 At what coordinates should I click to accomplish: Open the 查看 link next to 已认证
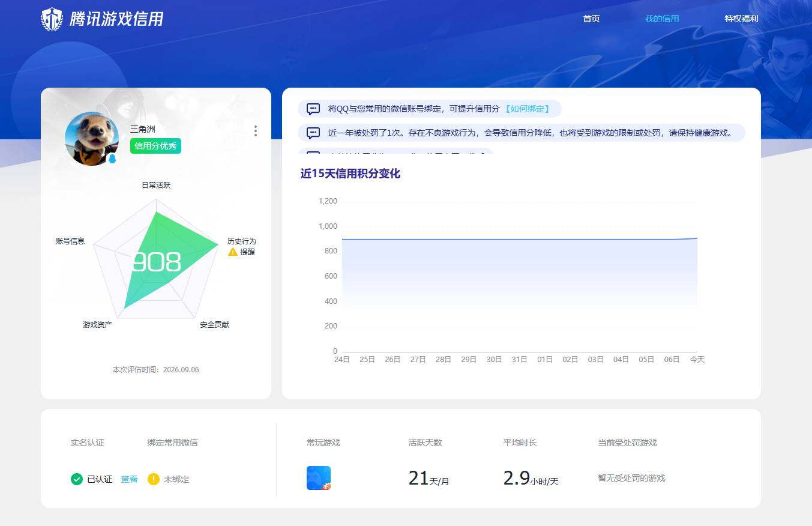click(x=129, y=479)
